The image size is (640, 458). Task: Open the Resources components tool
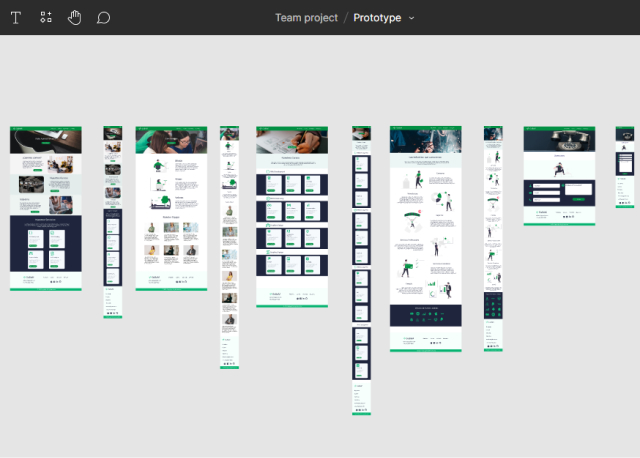[46, 17]
